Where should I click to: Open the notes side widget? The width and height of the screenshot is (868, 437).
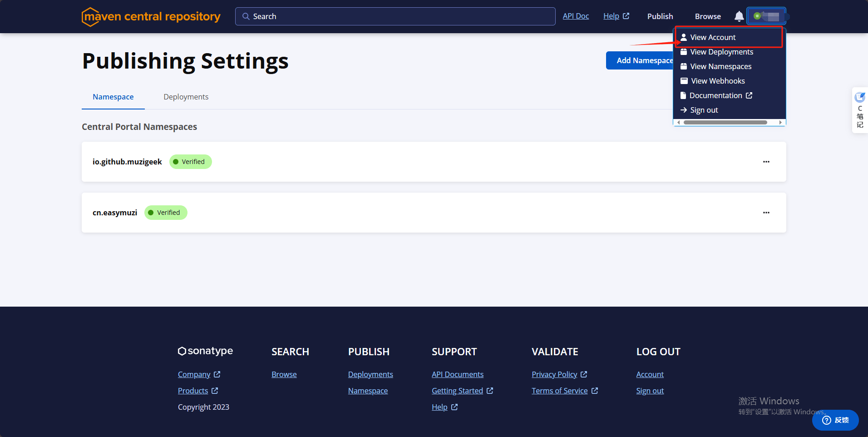point(860,110)
